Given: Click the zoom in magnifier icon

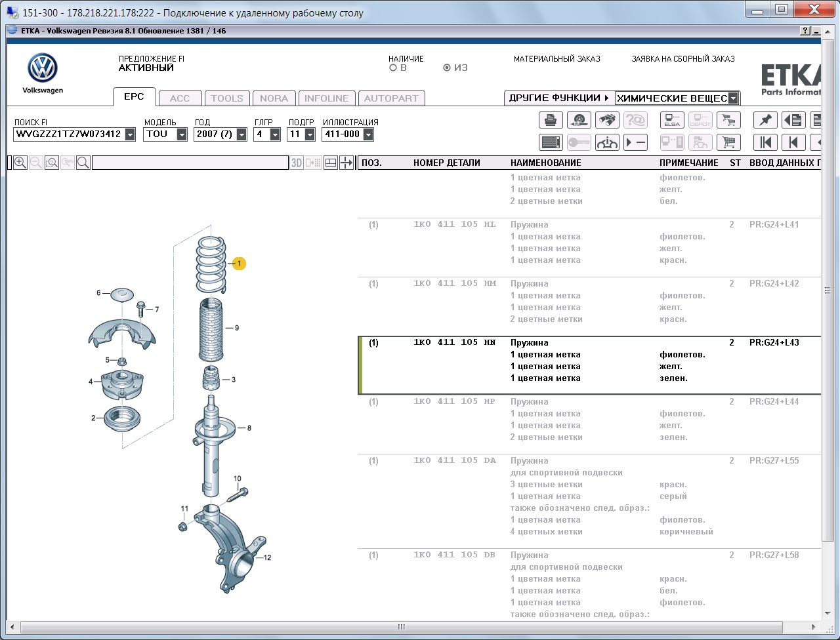Looking at the screenshot, I should coord(20,163).
